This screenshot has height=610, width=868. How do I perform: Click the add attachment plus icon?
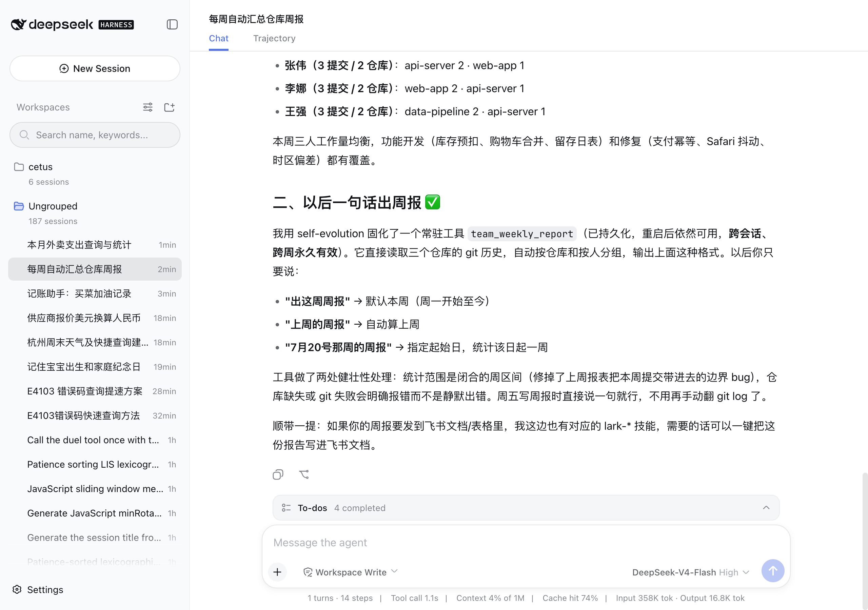277,572
